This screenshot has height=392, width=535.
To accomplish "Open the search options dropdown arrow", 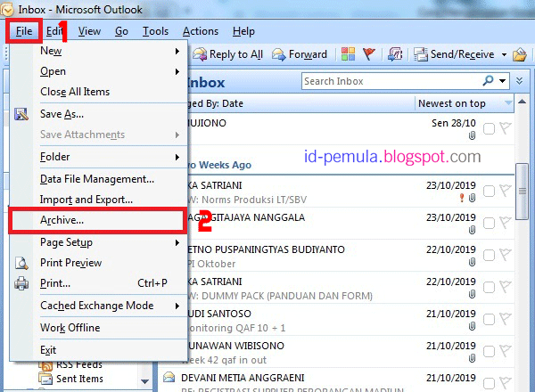I will coord(503,81).
